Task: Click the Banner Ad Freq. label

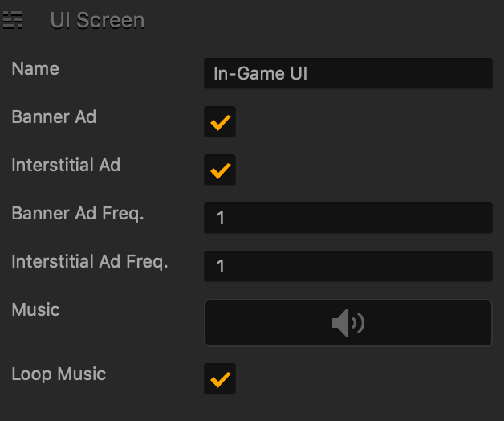Action: [78, 214]
